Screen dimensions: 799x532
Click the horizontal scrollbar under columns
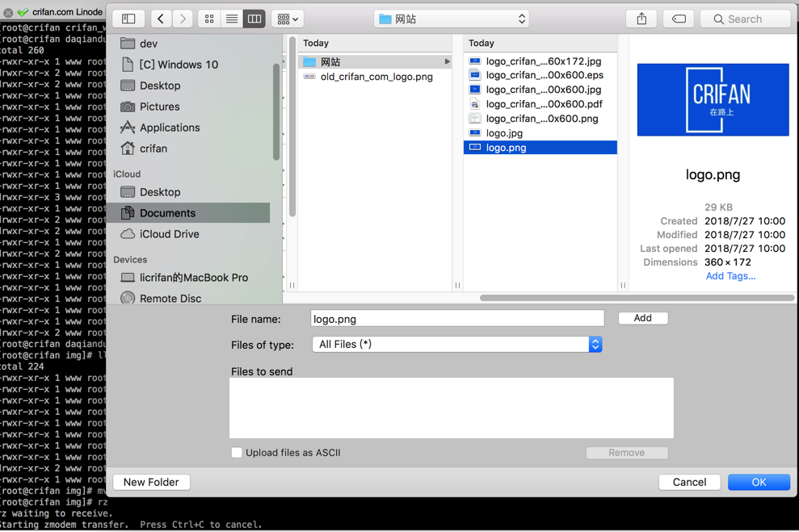point(637,298)
